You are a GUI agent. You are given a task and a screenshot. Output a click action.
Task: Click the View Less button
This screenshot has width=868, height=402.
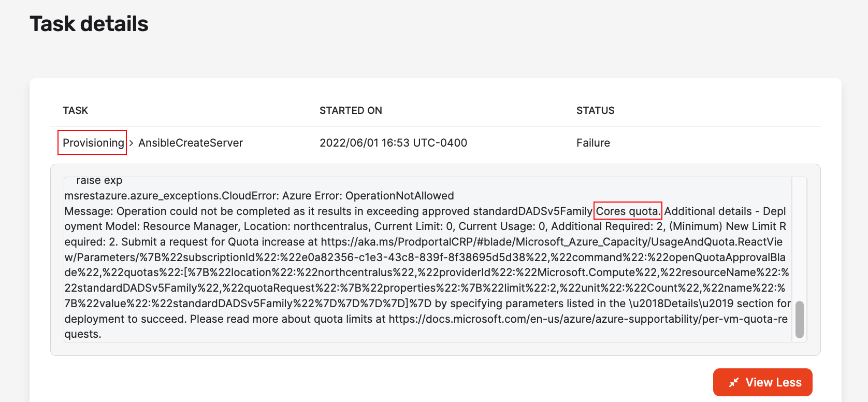click(762, 382)
